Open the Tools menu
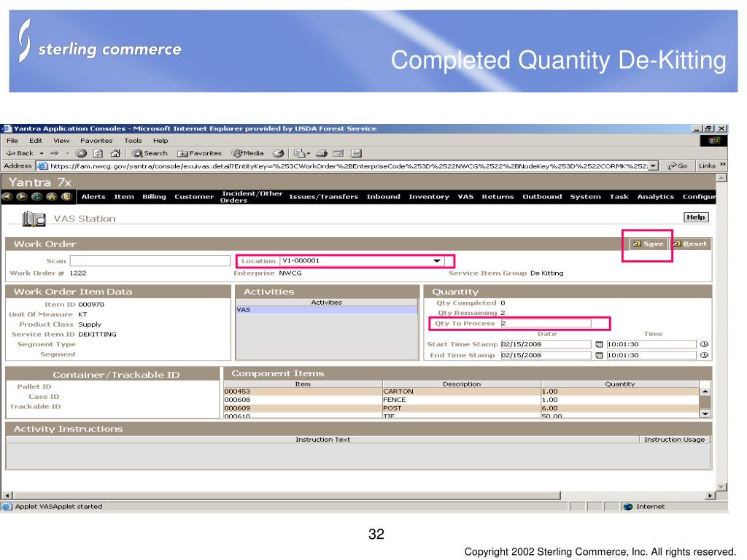Viewport: 747px width, 560px height. 133,141
